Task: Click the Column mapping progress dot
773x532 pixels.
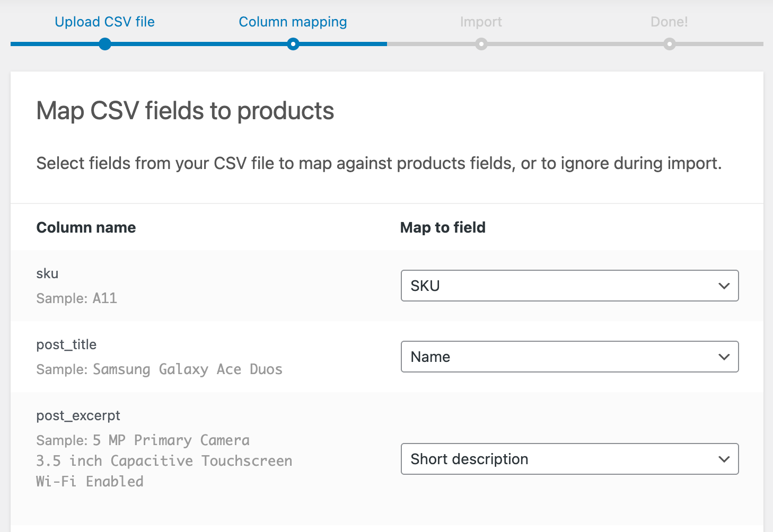Action: point(293,44)
